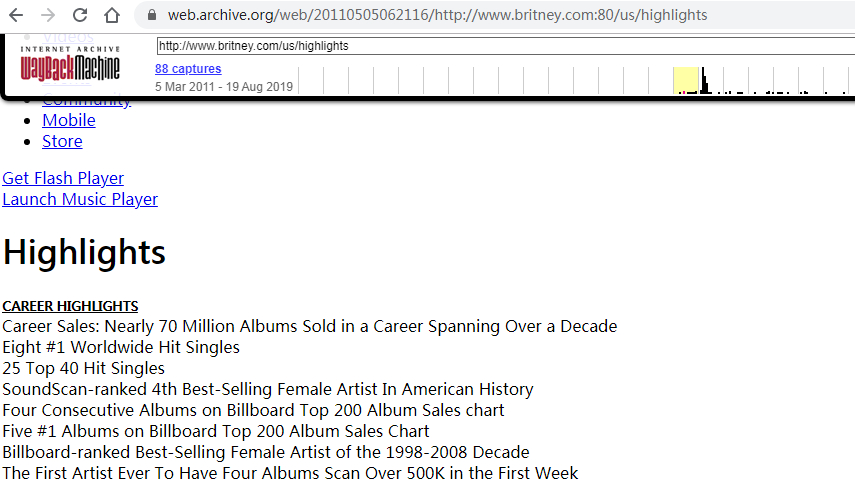
Task: Click the 'Four Consecutive Albums on Billboard' line
Action: coord(253,410)
